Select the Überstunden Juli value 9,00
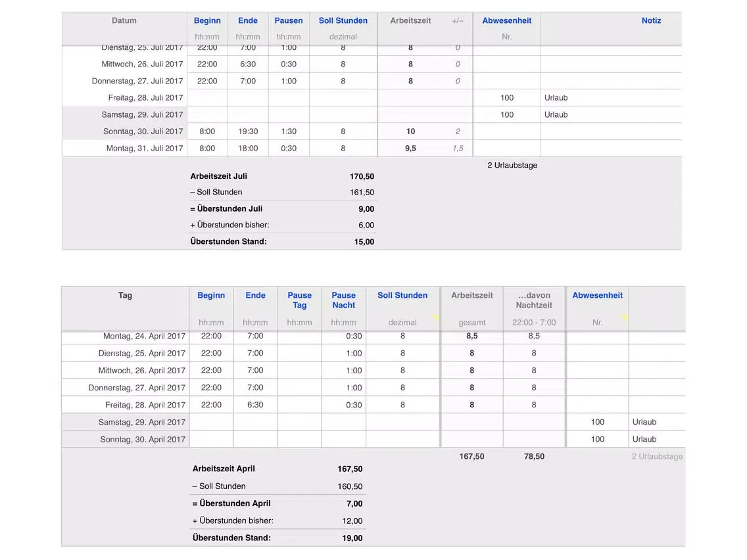The width and height of the screenshot is (747, 560). pos(366,209)
